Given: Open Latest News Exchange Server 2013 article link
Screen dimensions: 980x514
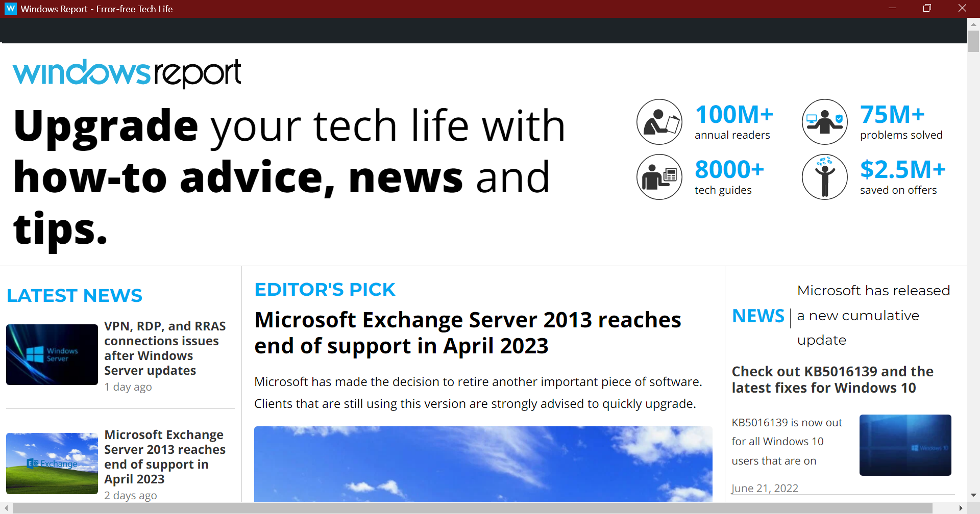Looking at the screenshot, I should [165, 457].
